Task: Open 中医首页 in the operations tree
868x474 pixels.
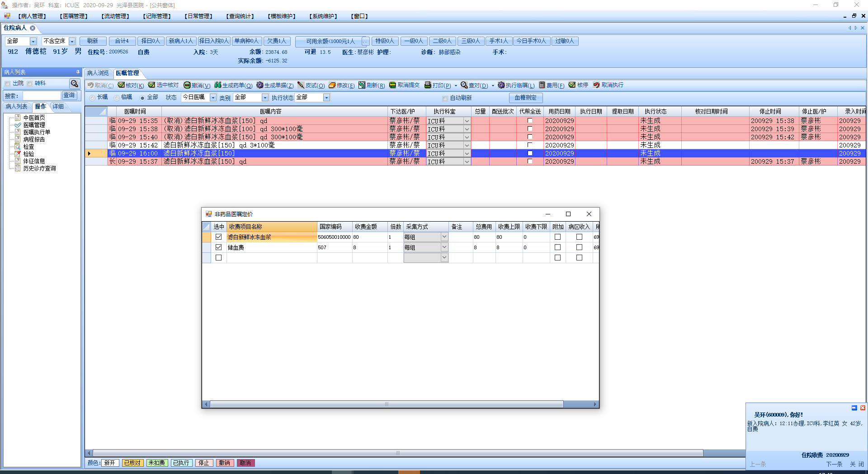Action: 34,118
